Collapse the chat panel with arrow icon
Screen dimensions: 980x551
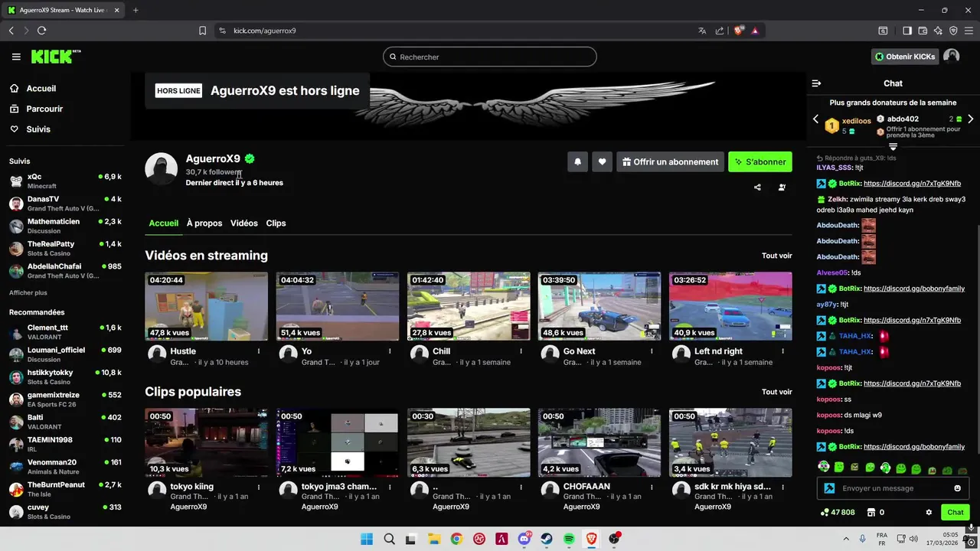[x=816, y=83]
